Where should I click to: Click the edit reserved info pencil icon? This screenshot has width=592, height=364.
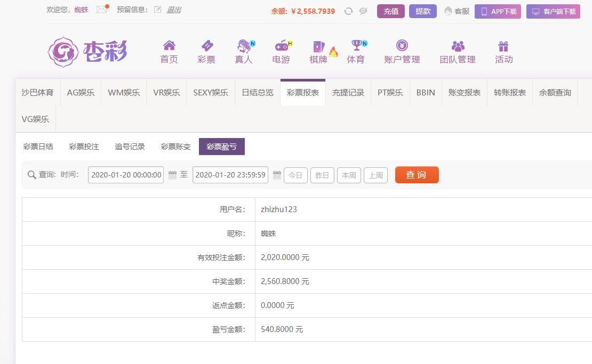[157, 10]
